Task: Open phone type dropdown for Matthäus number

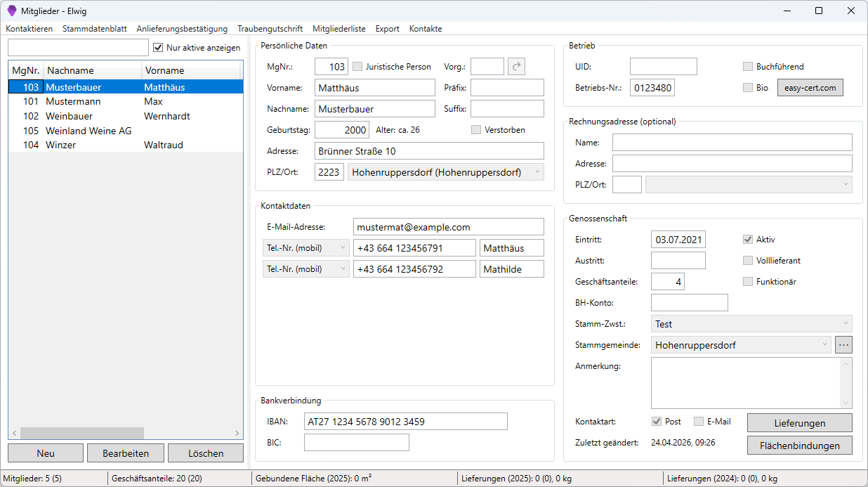Action: 306,248
